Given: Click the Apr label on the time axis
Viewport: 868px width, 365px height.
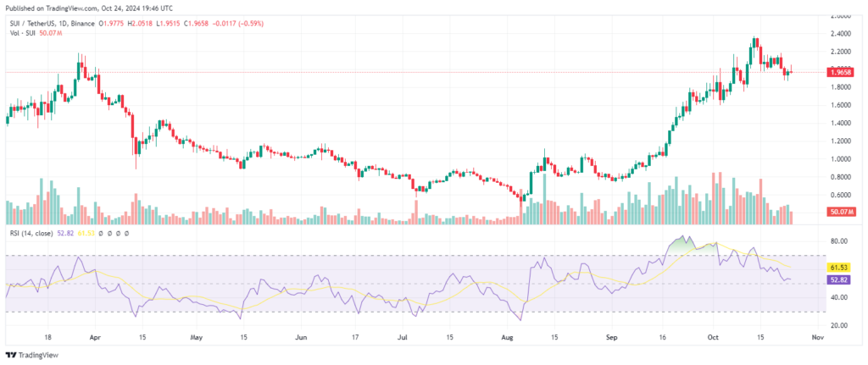Looking at the screenshot, I should click(x=94, y=335).
